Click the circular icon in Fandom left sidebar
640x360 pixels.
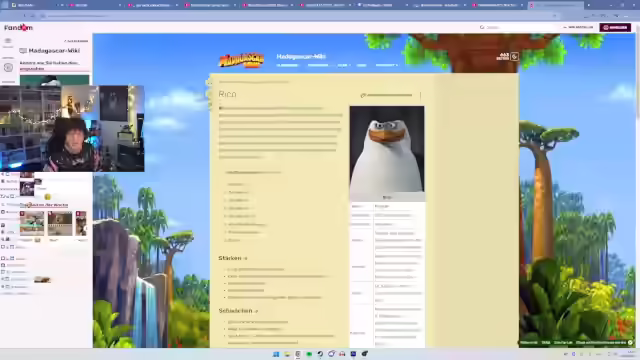pos(8,68)
